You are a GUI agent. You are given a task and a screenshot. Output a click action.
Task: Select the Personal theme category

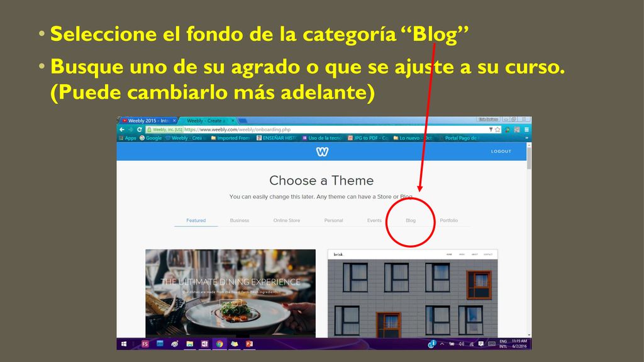pyautogui.click(x=333, y=221)
